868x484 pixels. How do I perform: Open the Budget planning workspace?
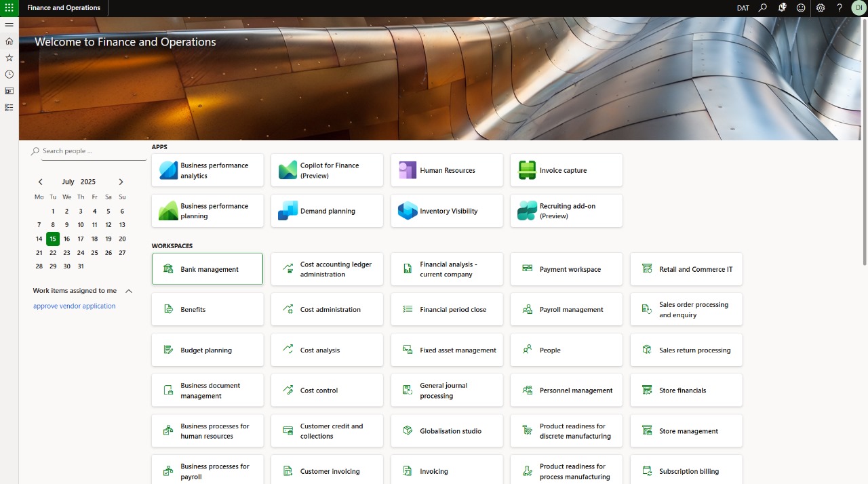point(208,350)
